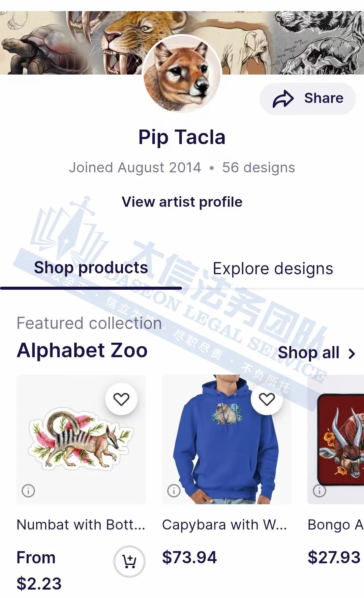Favorite the Capybara hoodie with heart icon
Screen dimensions: 364x598
pos(267,399)
